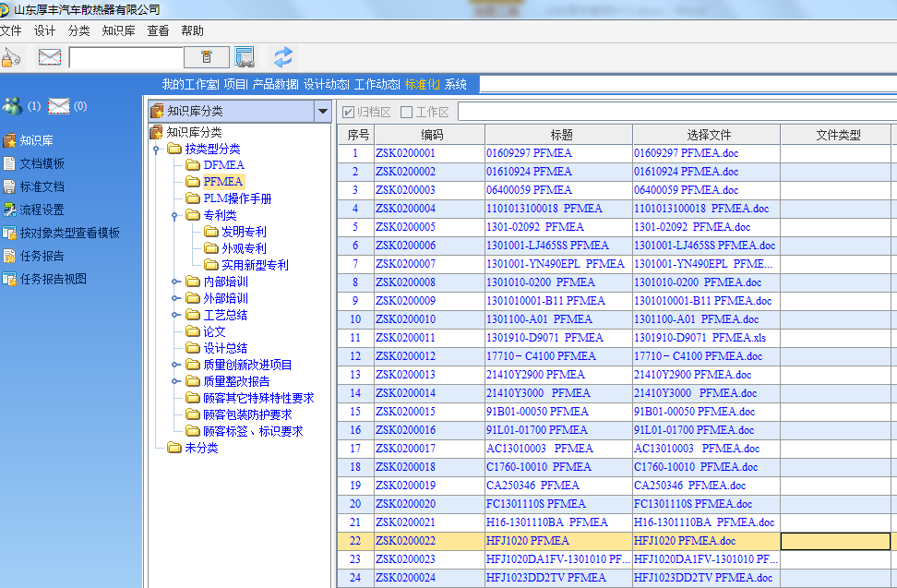Expand the 内部培训 tree node
The height and width of the screenshot is (588, 897).
175,282
